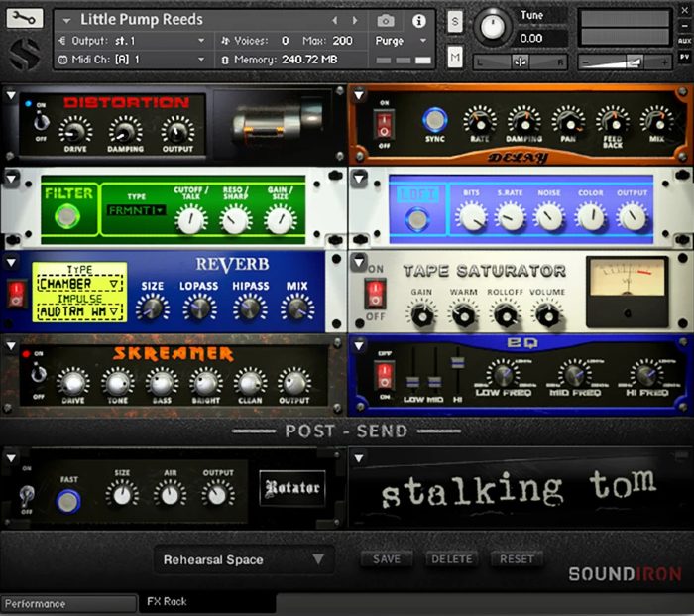Toggle the Skreamer on/off switch
This screenshot has width=694, height=616.
pos(39,374)
